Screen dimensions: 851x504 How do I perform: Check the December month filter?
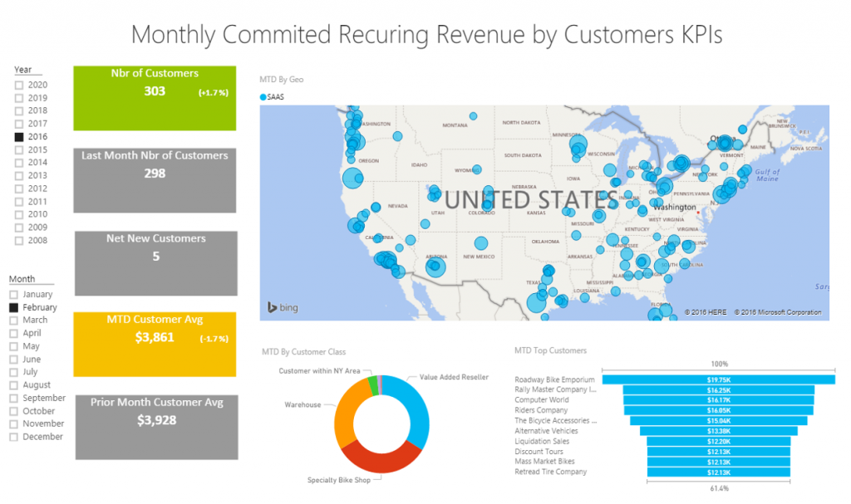[17, 436]
